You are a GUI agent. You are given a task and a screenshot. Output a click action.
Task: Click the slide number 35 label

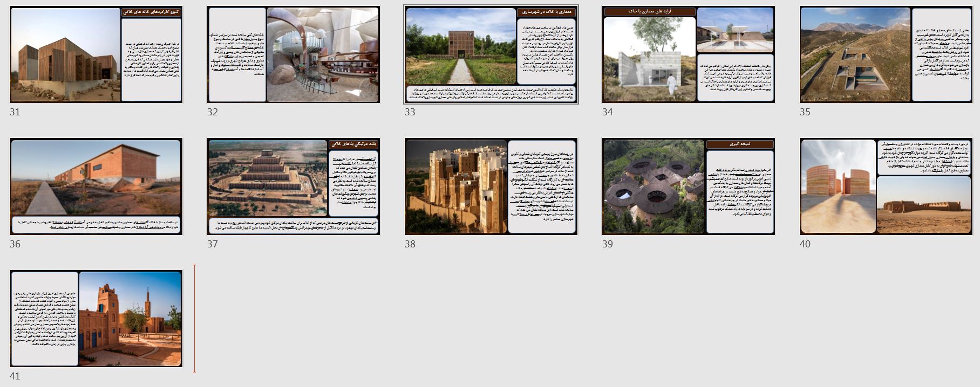click(x=805, y=112)
